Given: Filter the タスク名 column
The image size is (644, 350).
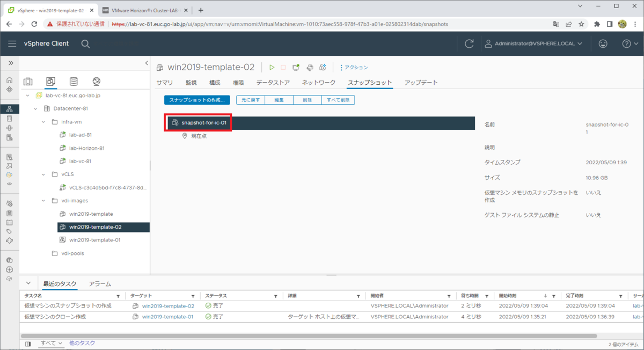Looking at the screenshot, I should click(118, 296).
